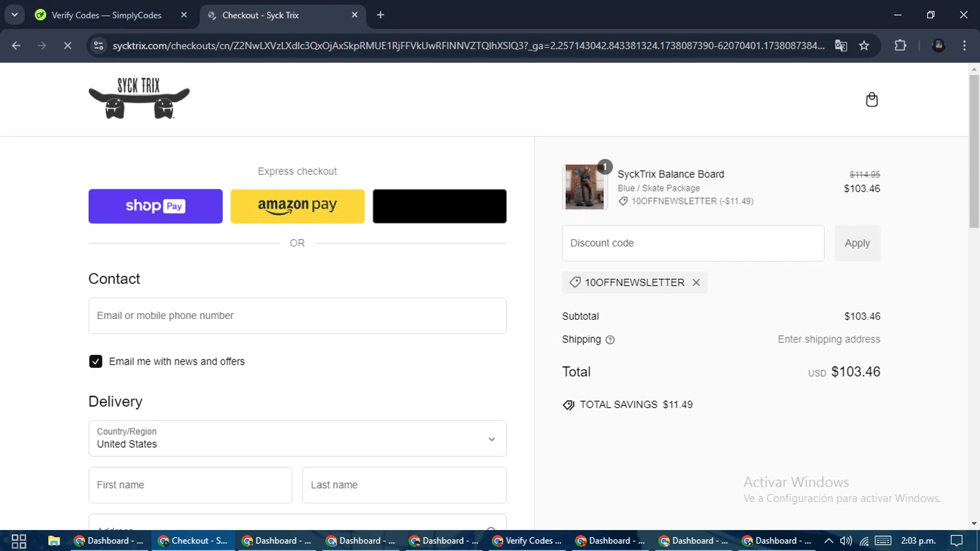
Task: Click the black express checkout button
Action: tap(440, 206)
